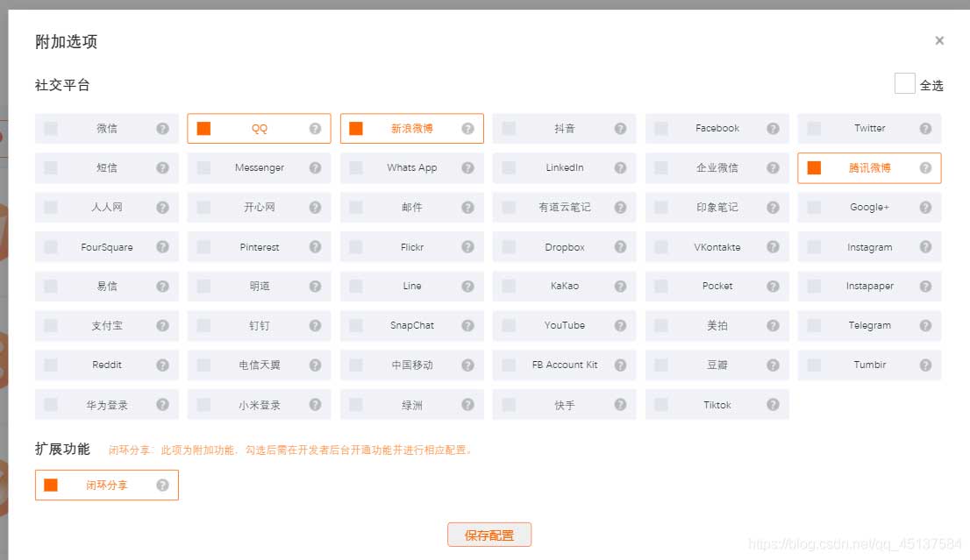Close the 附加选项 dialog

939,40
